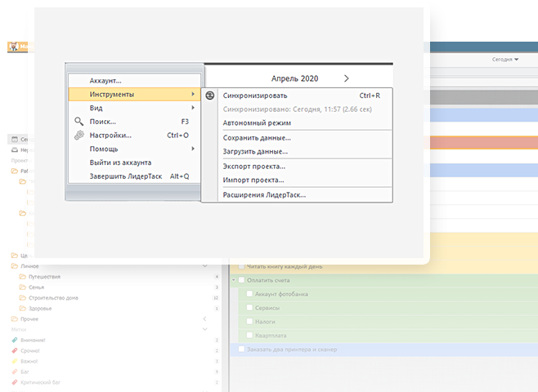This screenshot has width=538, height=392.
Task: Click the Сегодня calendar icon in sidebar
Action: click(x=15, y=139)
